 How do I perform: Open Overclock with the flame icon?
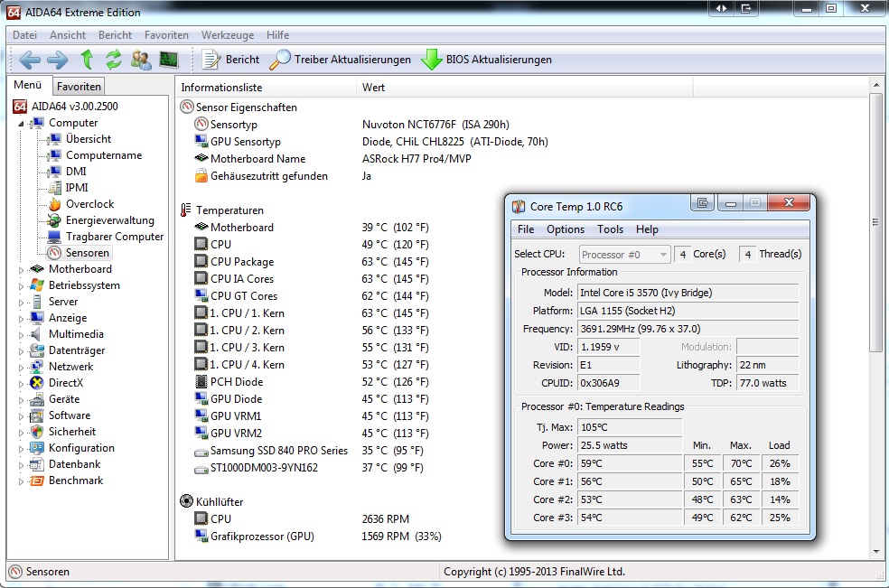pos(81,204)
